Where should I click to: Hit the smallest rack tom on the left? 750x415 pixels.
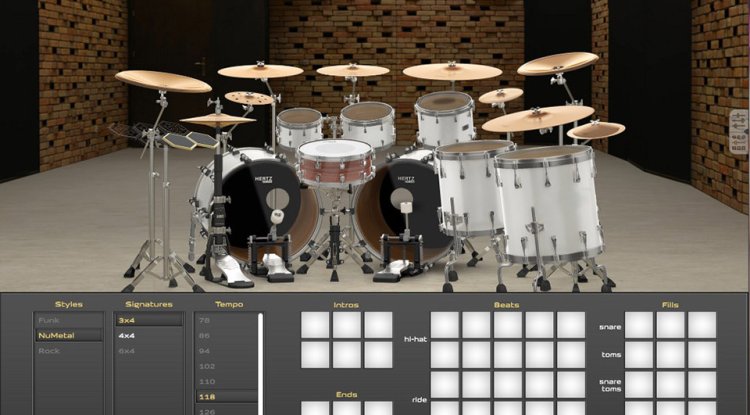coord(299,127)
